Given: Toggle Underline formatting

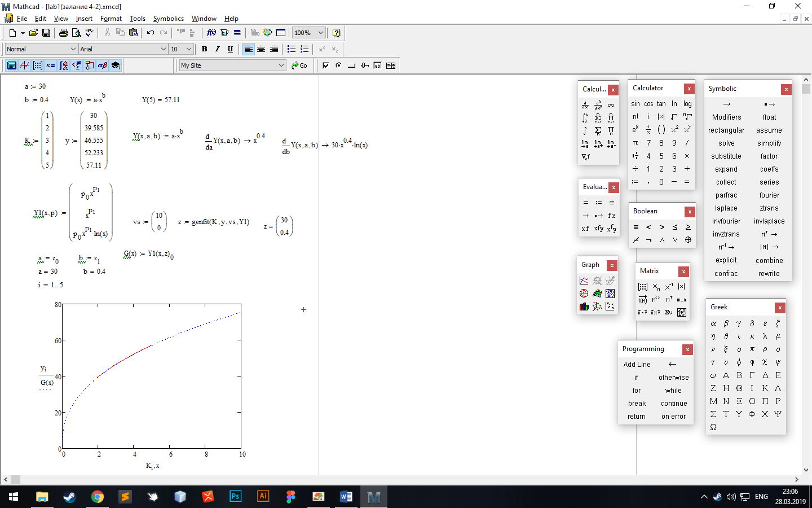Looking at the screenshot, I should [x=230, y=49].
